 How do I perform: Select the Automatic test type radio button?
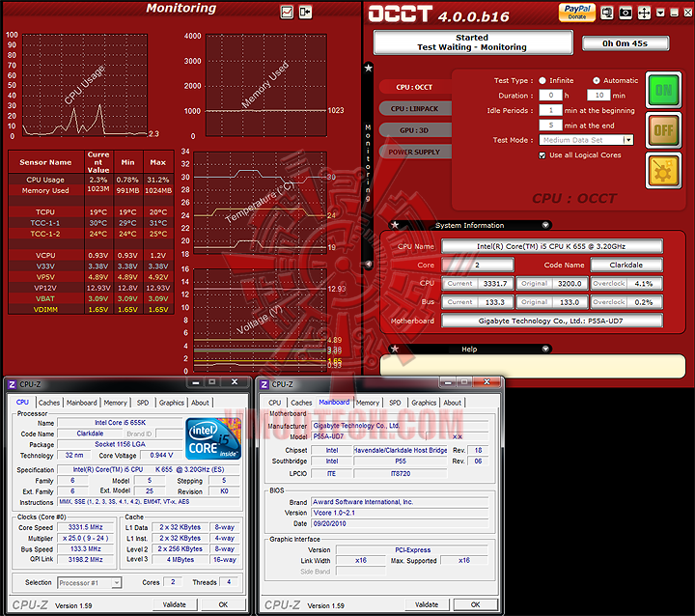click(597, 81)
